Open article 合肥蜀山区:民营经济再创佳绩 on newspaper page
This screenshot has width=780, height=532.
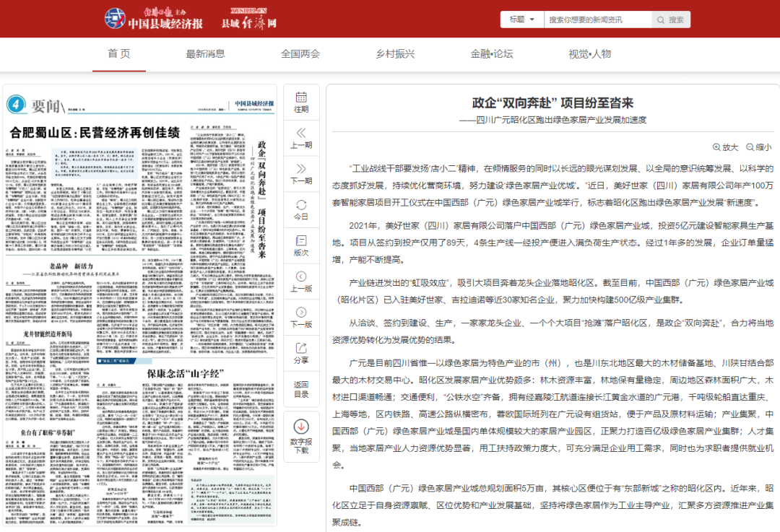point(95,133)
